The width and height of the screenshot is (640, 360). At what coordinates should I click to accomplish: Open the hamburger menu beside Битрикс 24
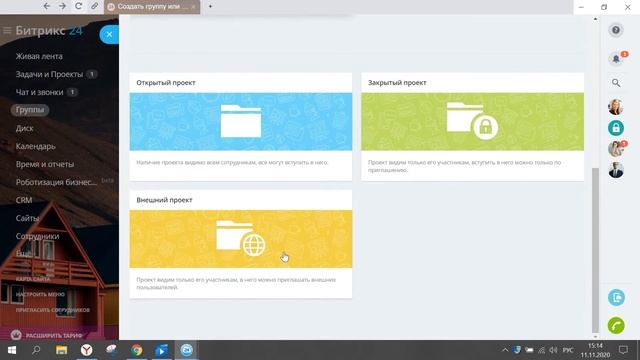[x=7, y=31]
